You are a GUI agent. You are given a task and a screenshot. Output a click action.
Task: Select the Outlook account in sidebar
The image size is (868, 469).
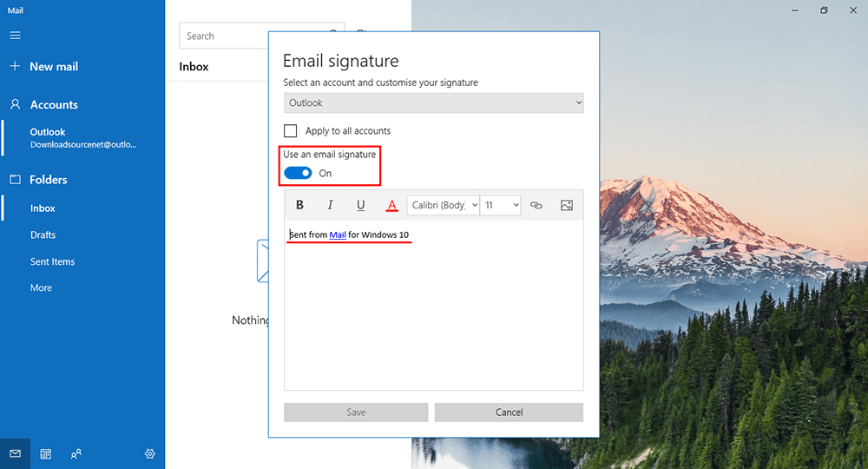click(82, 138)
